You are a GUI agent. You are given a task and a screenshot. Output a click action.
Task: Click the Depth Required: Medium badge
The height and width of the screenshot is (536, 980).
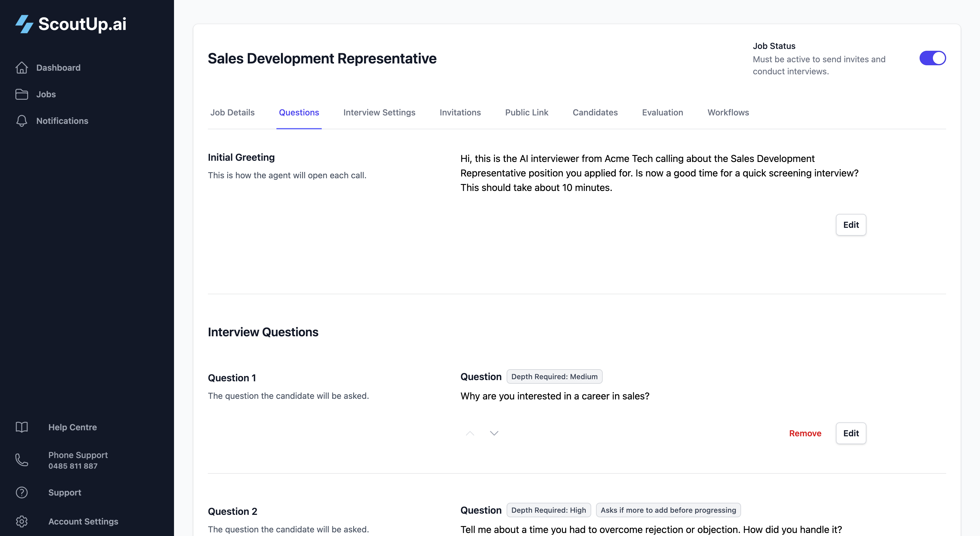[554, 376]
